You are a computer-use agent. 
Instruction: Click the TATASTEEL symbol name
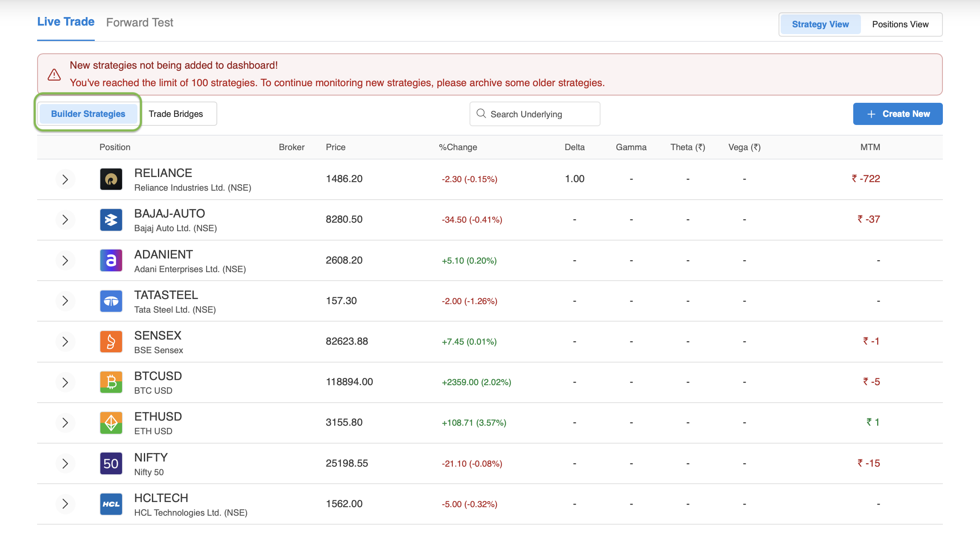pos(166,295)
